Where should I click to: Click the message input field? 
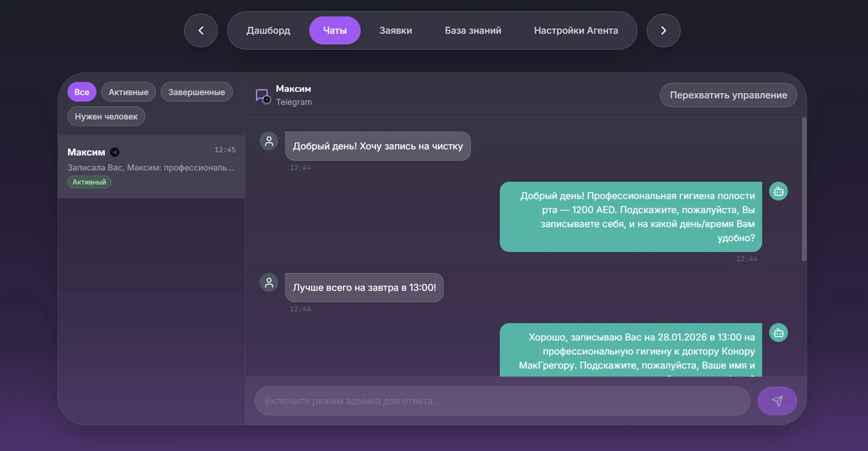(502, 401)
